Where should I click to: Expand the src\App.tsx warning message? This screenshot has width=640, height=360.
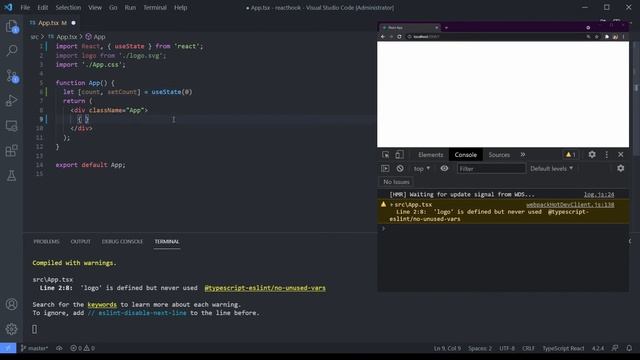point(391,204)
